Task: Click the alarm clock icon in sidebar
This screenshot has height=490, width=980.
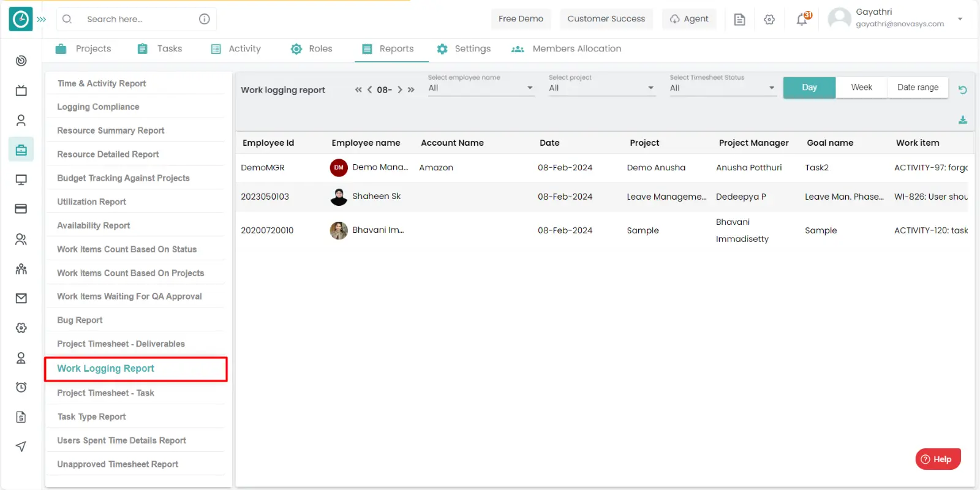Action: [21, 387]
